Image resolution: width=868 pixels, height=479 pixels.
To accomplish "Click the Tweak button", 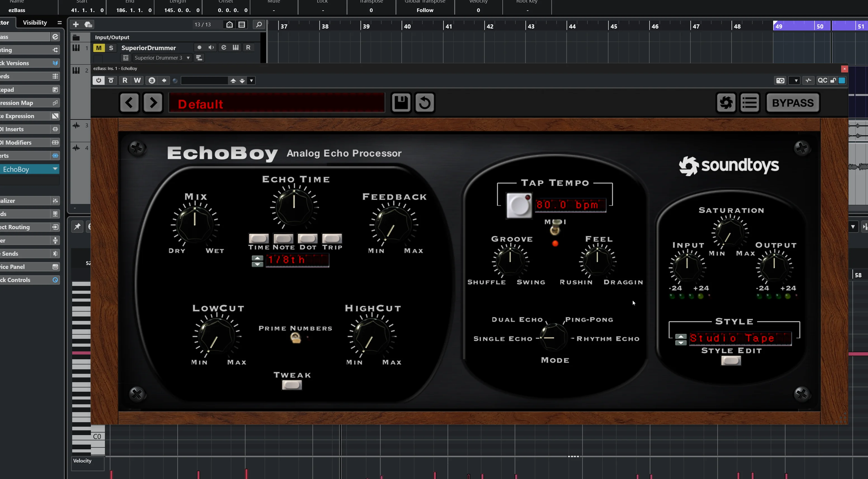I will tap(292, 385).
